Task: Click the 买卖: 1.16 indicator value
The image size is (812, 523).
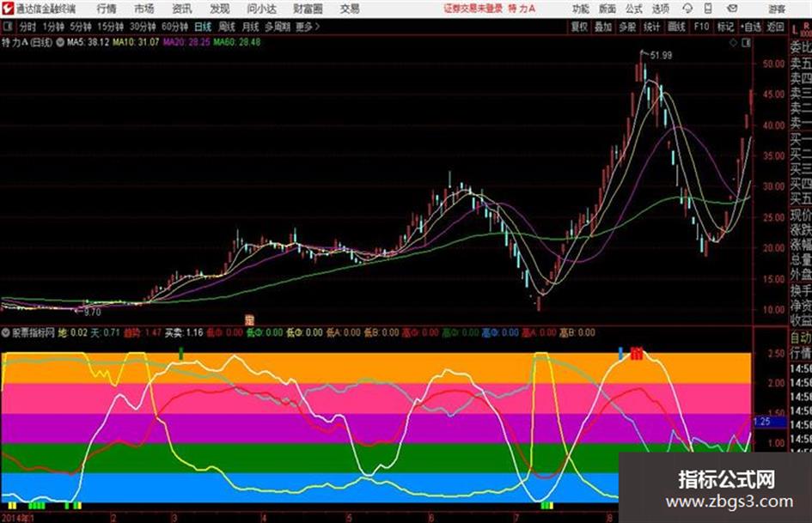Action: tap(184, 332)
